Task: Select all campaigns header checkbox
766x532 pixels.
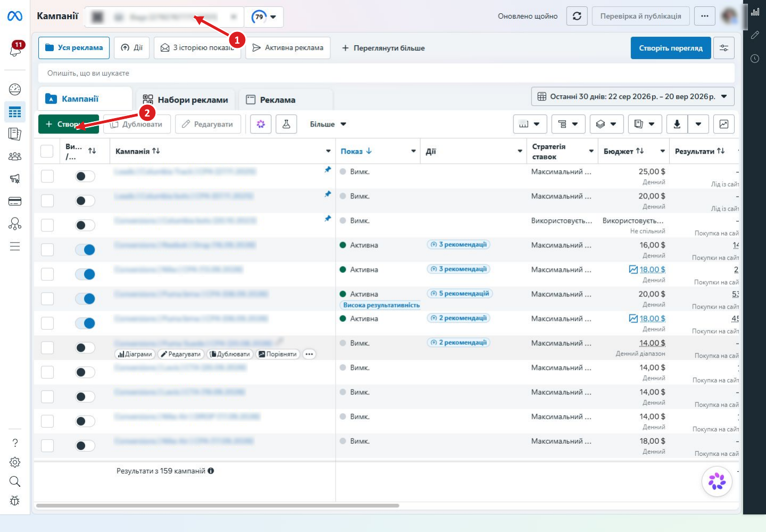Action: (47, 151)
